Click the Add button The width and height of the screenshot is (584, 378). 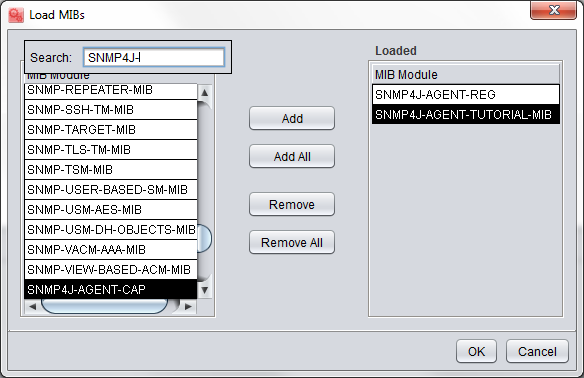coord(292,118)
